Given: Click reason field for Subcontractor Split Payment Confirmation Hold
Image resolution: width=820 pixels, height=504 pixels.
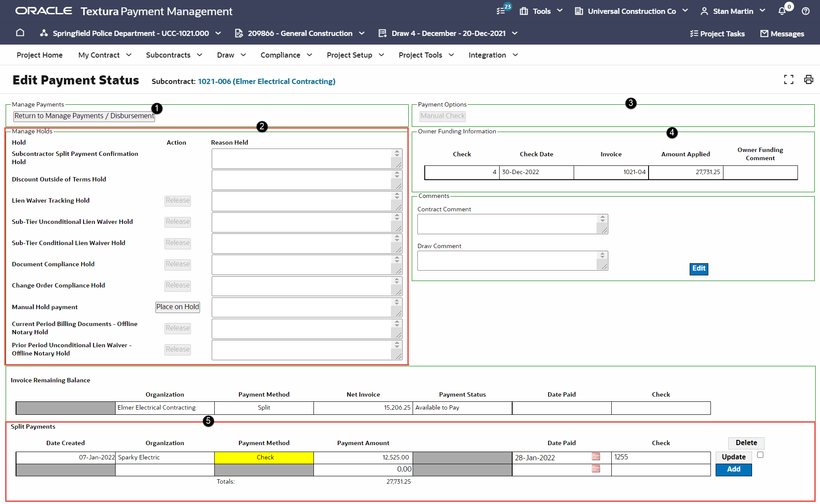Looking at the screenshot, I should (307, 158).
